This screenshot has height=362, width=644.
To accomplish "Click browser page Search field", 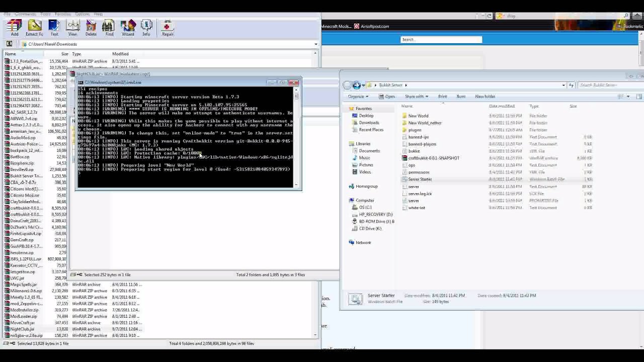I will pyautogui.click(x=441, y=39).
